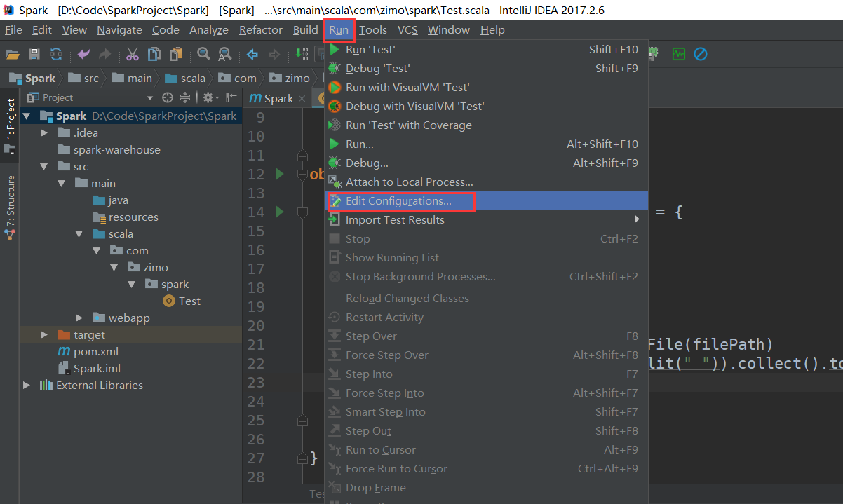The width and height of the screenshot is (843, 504).
Task: Expand the webapp folder
Action: coord(79,318)
